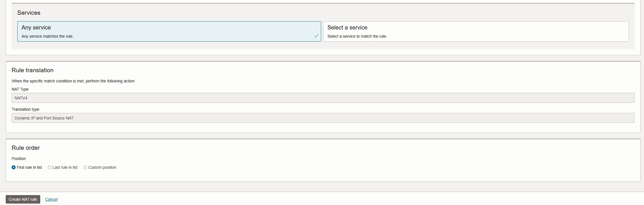
Task: Click the Position label
Action: pyautogui.click(x=19, y=159)
